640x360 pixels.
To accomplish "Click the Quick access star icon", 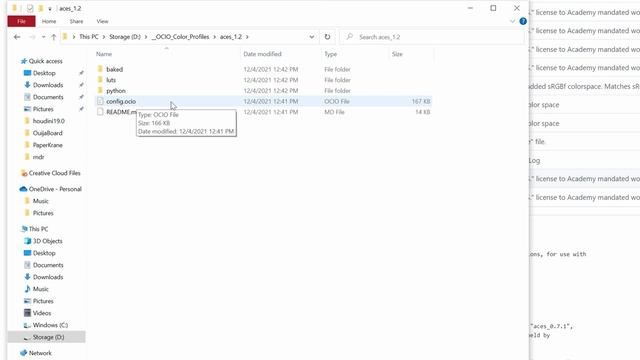I will click(x=24, y=61).
